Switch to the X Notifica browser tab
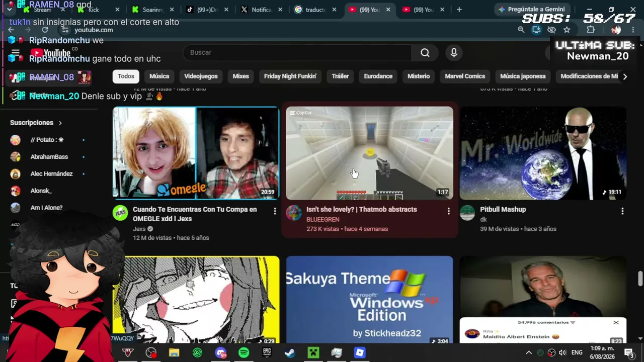The height and width of the screenshot is (362, 644). click(x=261, y=10)
